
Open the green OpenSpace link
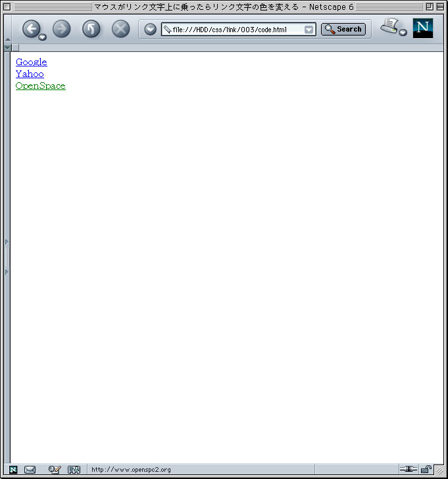tap(41, 86)
